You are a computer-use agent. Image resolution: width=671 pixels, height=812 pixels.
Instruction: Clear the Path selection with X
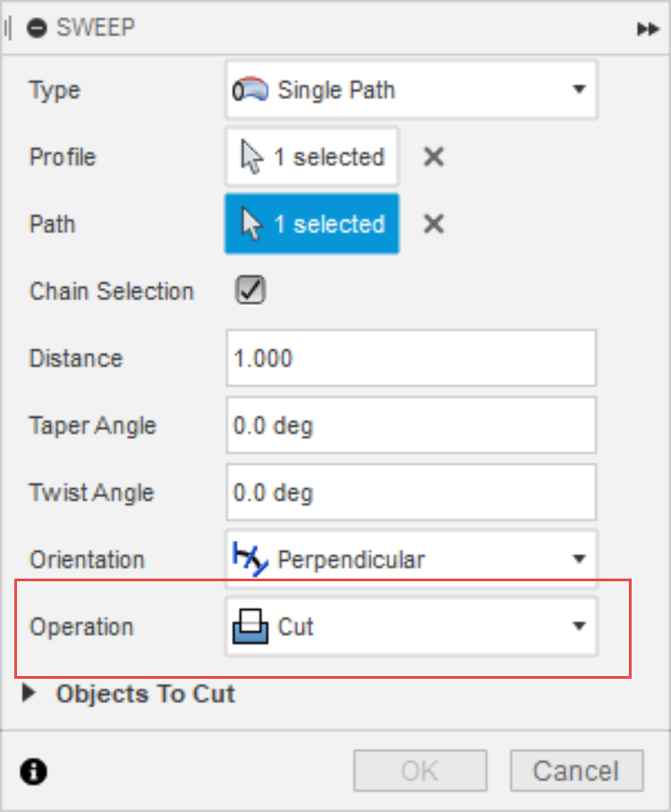point(434,224)
